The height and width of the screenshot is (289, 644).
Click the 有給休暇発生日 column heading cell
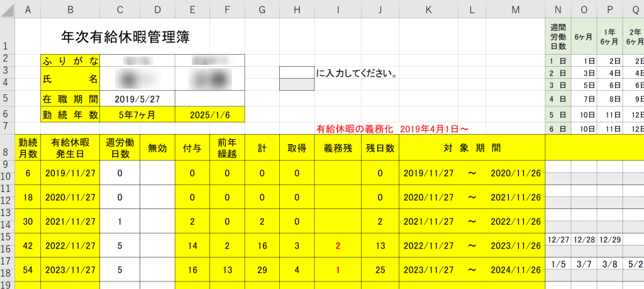pyautogui.click(x=70, y=149)
